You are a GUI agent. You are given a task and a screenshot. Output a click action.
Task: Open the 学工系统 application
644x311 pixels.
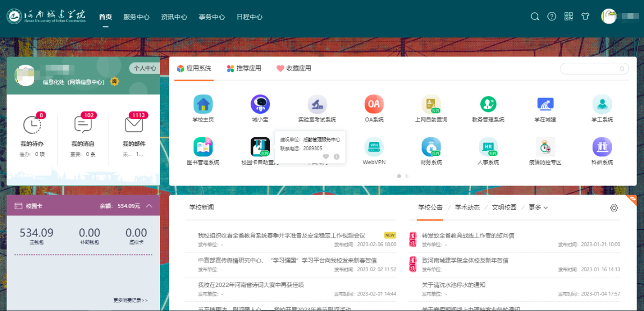coord(602,104)
